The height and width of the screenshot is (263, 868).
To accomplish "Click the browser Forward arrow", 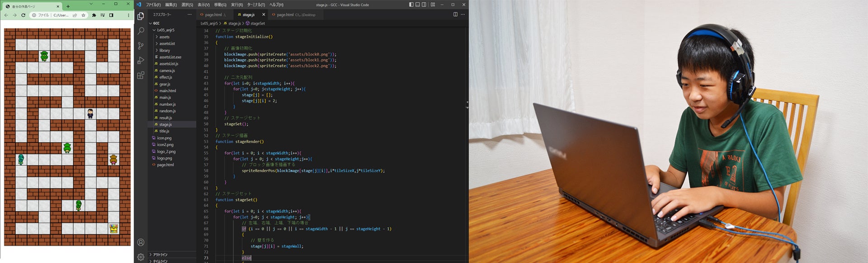I will (14, 15).
